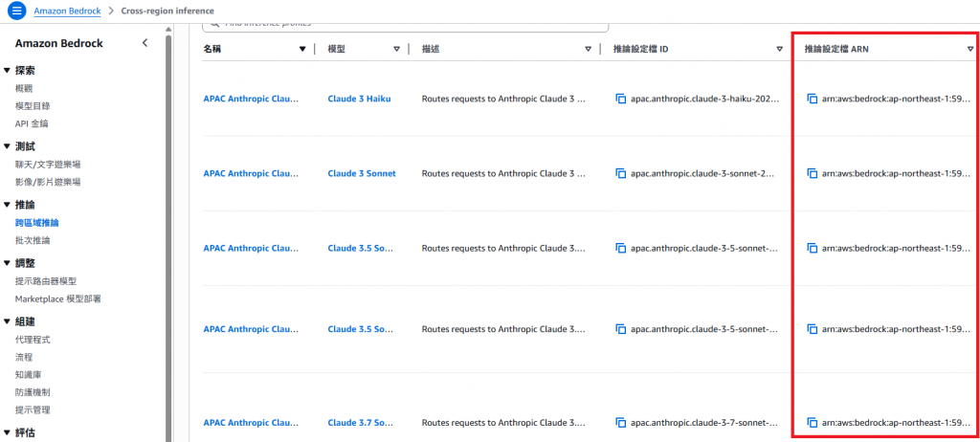The width and height of the screenshot is (980, 442).
Task: Sort by the 模型 column arrow
Action: tap(396, 50)
